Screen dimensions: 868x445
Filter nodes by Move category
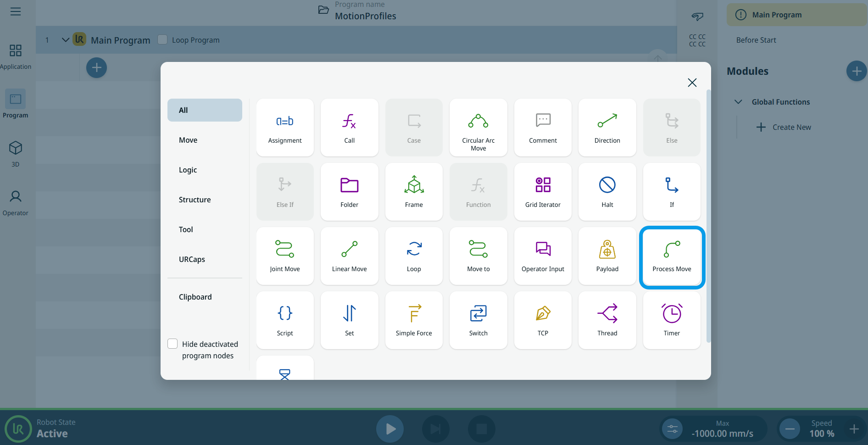(x=188, y=140)
